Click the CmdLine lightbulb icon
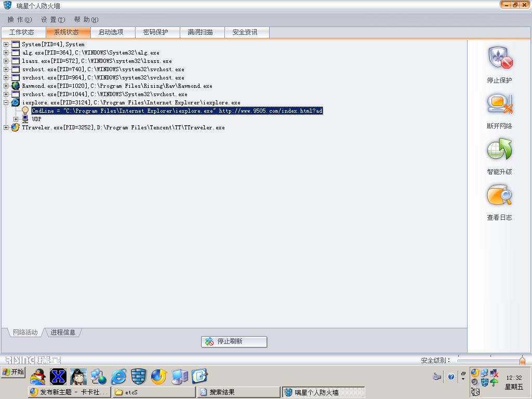This screenshot has width=532, height=399. (25, 111)
